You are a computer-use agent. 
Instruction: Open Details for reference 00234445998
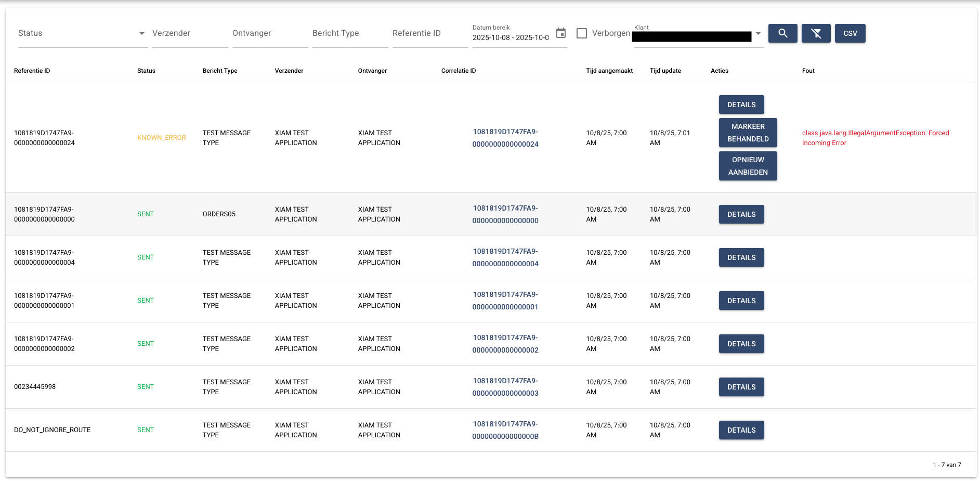[741, 387]
